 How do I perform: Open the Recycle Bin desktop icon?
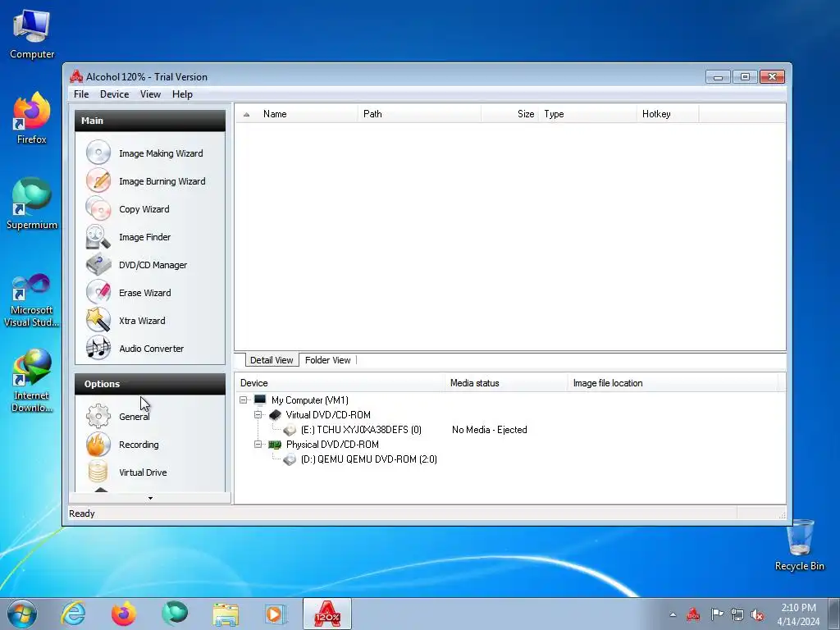800,546
